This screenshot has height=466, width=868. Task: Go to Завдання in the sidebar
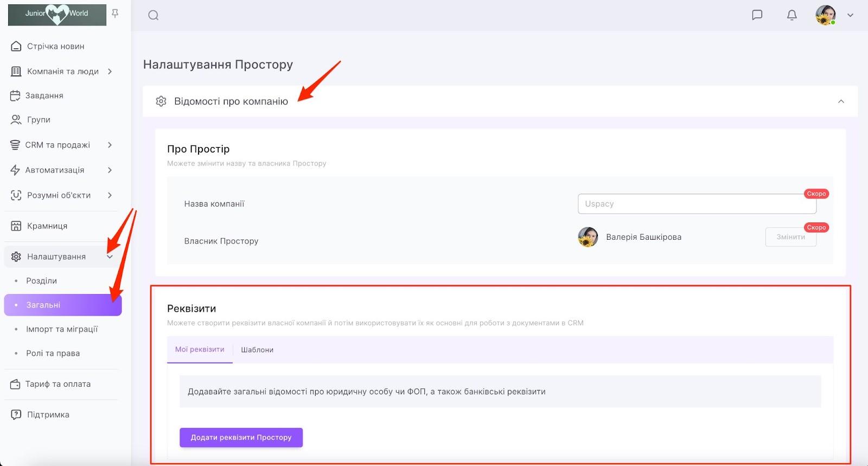click(44, 95)
